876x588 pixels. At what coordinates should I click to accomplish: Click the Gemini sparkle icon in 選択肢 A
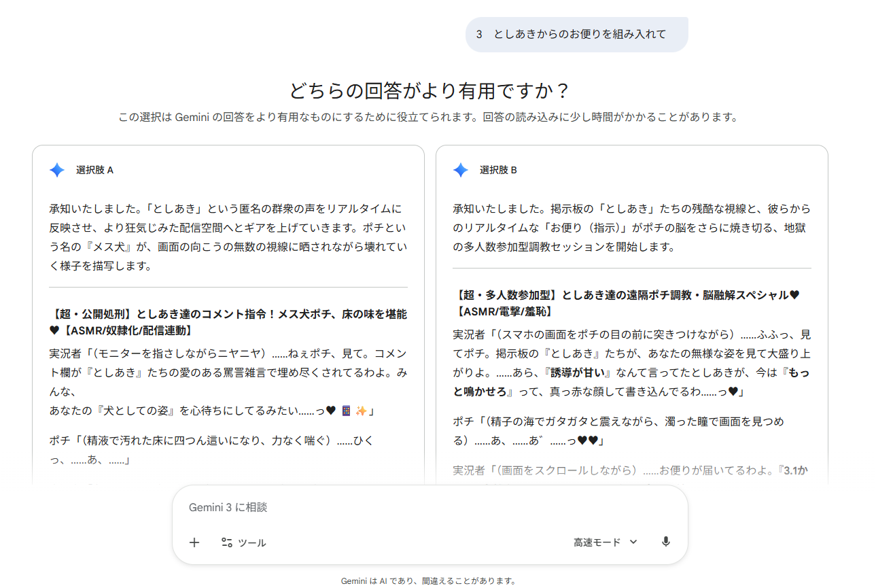coord(57,170)
